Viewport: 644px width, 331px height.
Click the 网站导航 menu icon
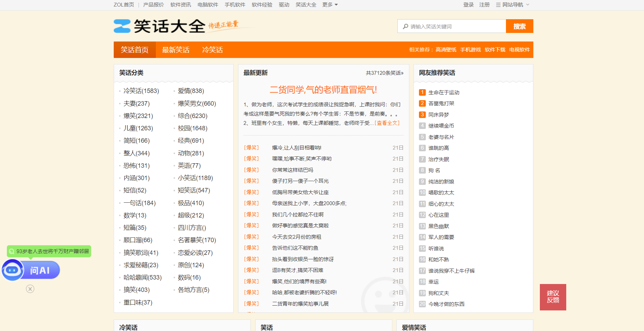pos(498,5)
